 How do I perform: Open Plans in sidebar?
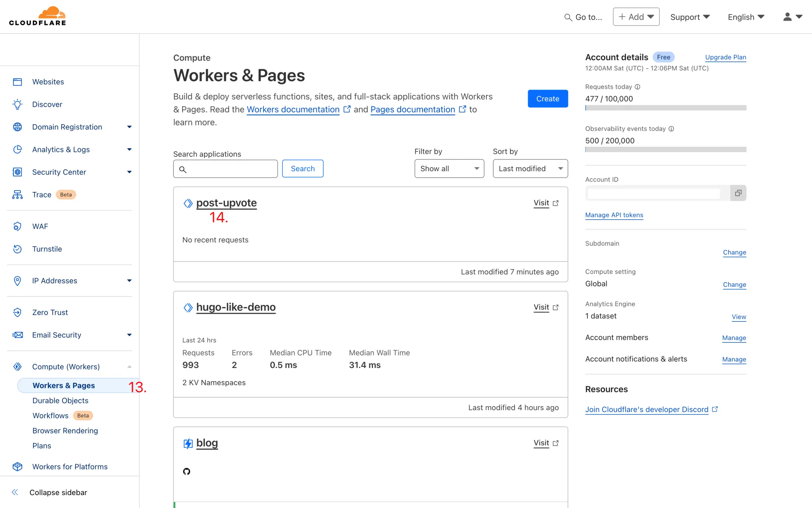pyautogui.click(x=42, y=446)
